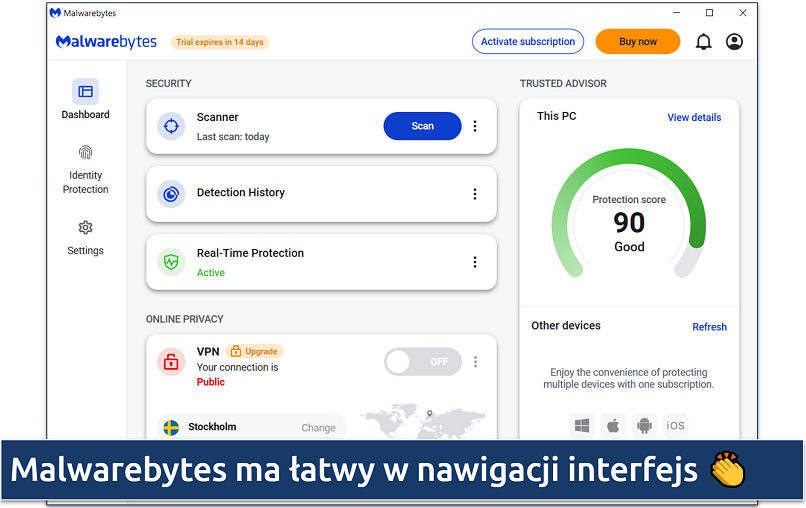The image size is (806, 508).
Task: Open Detection History three-dot options menu
Action: 475,194
